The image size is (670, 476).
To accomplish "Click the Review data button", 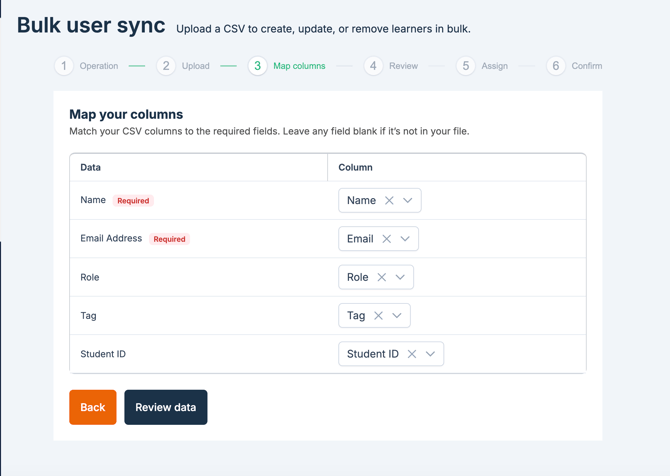I will [166, 407].
